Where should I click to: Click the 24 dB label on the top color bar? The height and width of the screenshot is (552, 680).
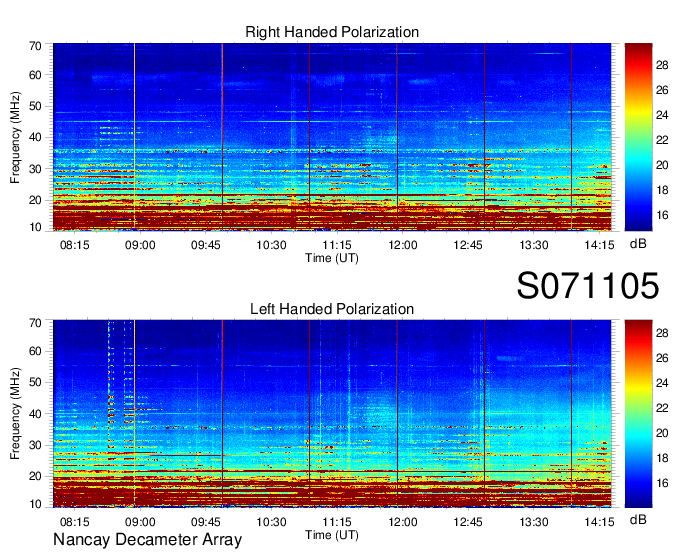(x=662, y=115)
